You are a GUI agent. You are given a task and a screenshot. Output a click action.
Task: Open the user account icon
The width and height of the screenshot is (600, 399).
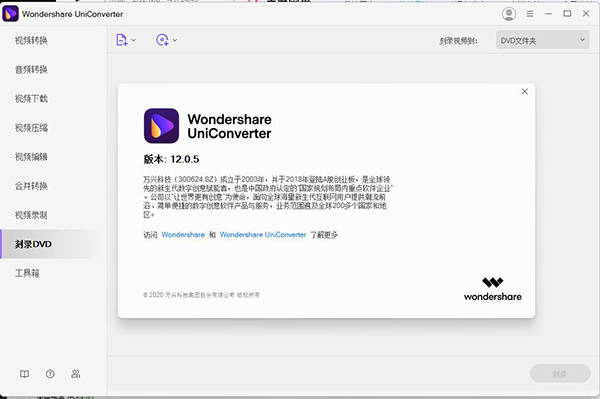pos(509,14)
